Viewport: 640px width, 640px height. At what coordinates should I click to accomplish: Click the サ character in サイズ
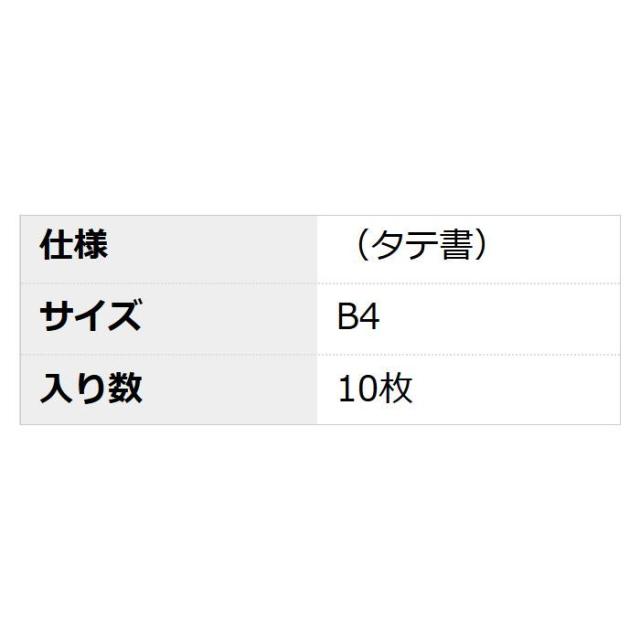click(56, 317)
